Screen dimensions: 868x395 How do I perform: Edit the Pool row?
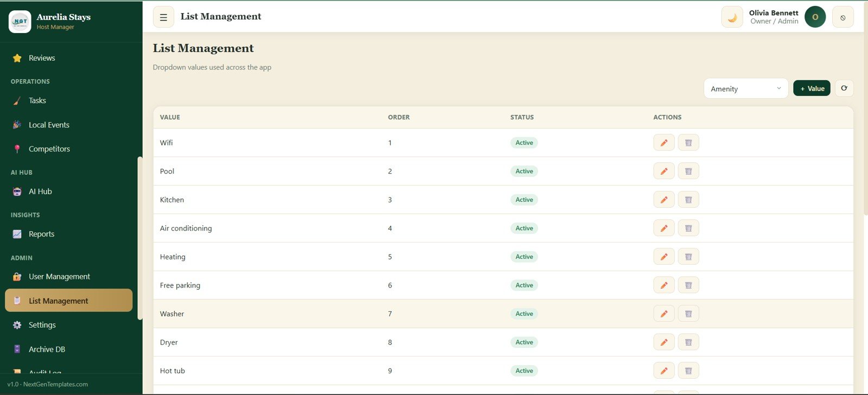pyautogui.click(x=663, y=171)
